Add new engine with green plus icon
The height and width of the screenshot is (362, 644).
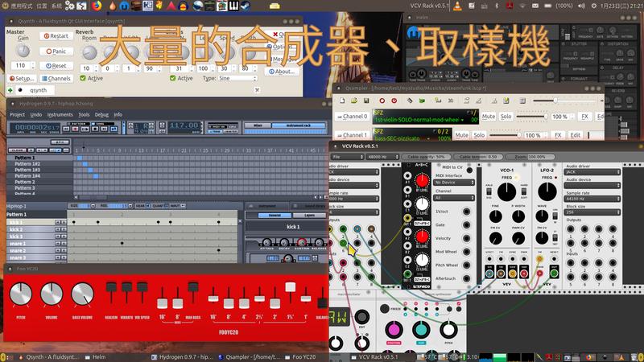pyautogui.click(x=10, y=90)
